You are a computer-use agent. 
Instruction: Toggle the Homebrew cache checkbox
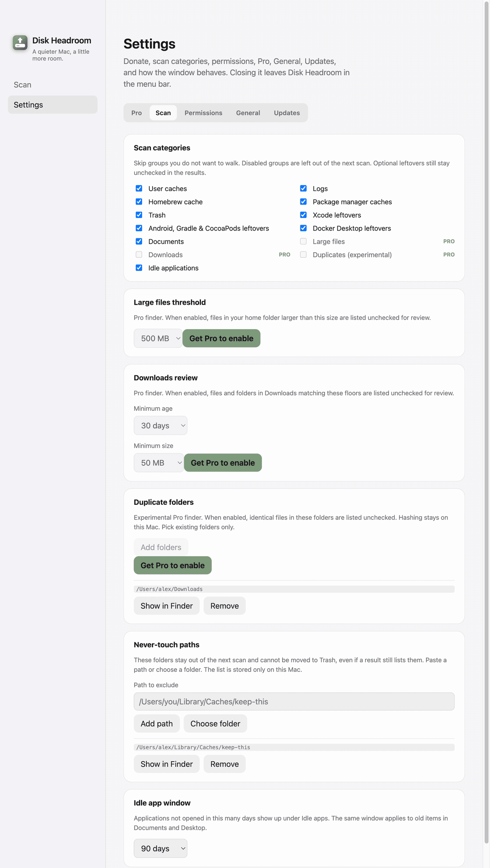(x=139, y=202)
